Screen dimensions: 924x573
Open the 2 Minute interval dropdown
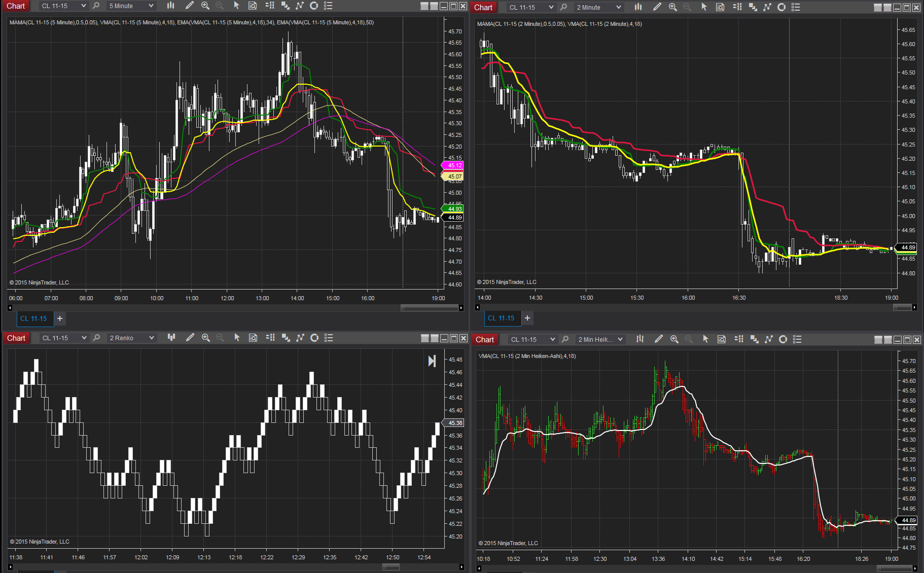pyautogui.click(x=598, y=8)
